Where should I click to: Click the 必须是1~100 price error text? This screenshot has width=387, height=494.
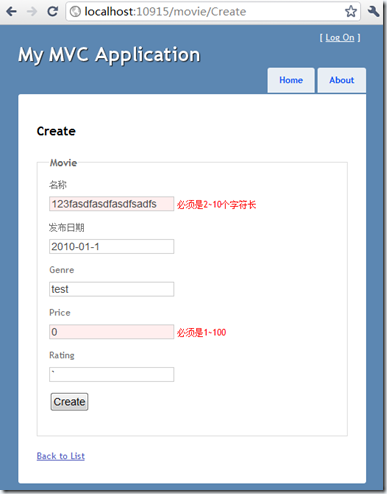[201, 332]
